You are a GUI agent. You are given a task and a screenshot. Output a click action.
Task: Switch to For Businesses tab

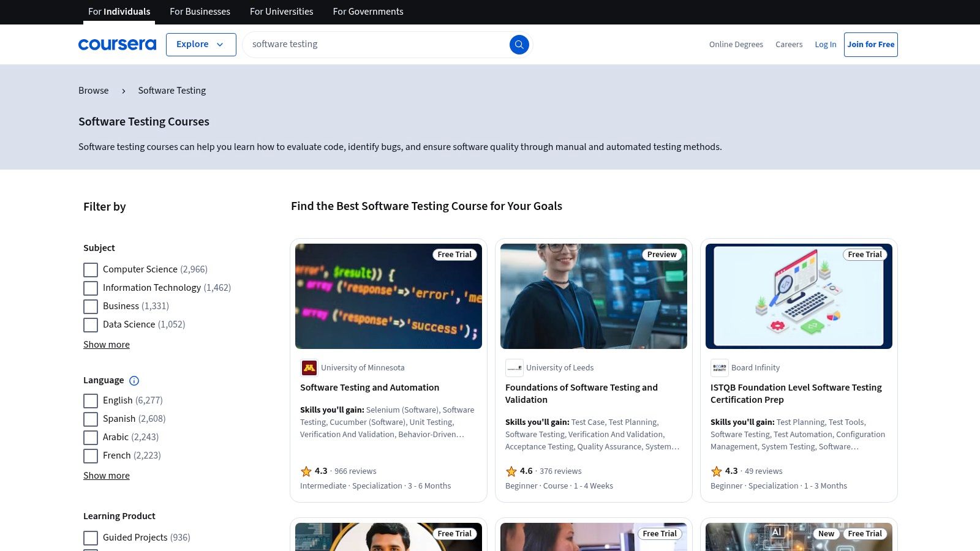pos(200,12)
